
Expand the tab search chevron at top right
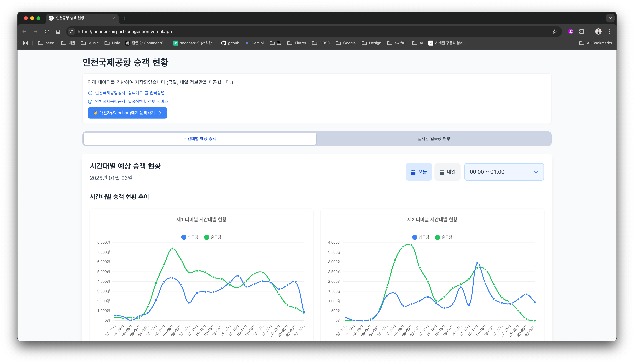[x=610, y=18]
